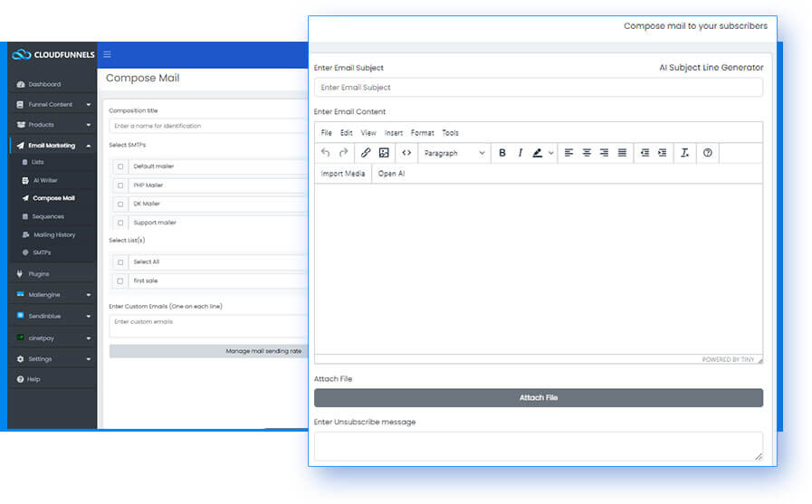This screenshot has height=504, width=812.
Task: Check the Support mailer checkbox
Action: coord(120,223)
